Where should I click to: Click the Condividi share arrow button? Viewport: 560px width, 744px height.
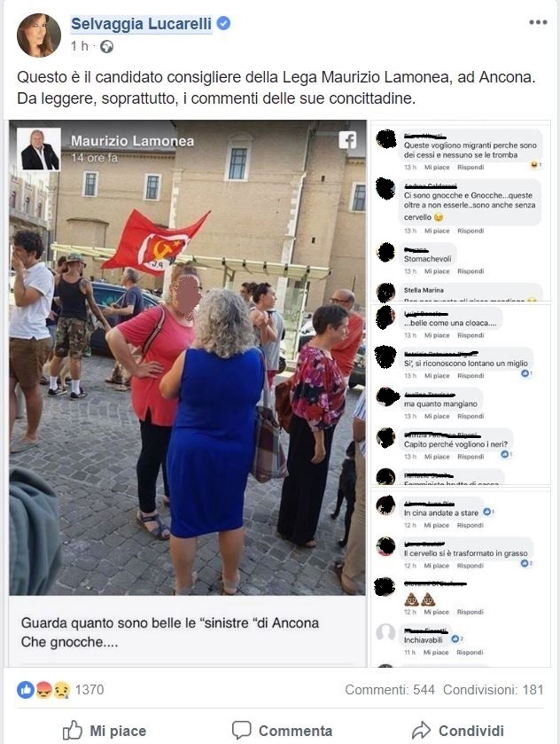(457, 730)
